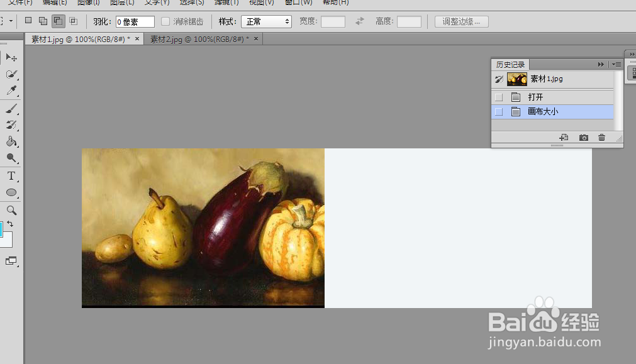The image size is (636, 364).
Task: Select the Ellipse shape tool
Action: click(x=11, y=192)
